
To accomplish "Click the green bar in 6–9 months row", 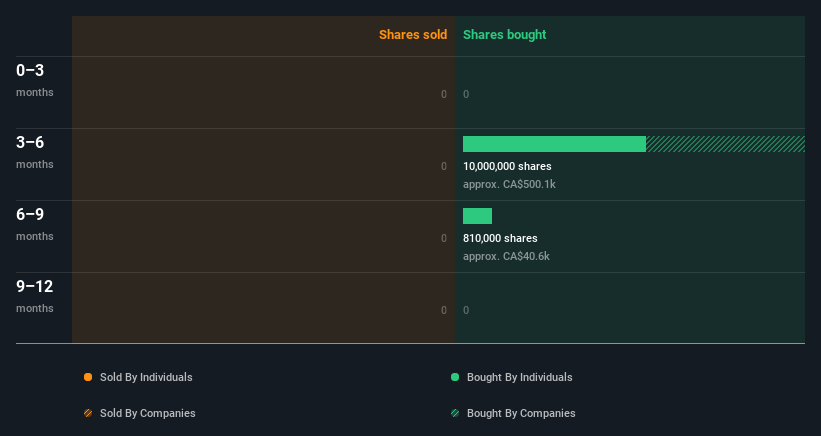I will [478, 216].
